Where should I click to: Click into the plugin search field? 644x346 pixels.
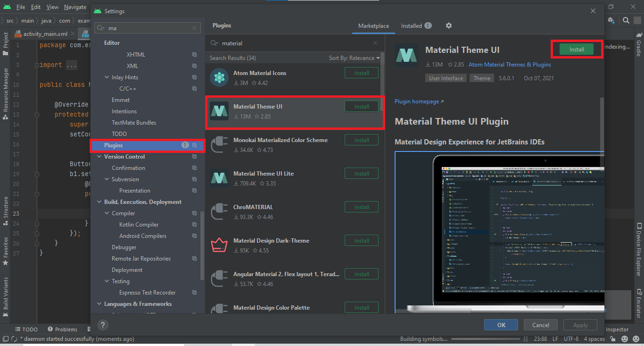295,43
